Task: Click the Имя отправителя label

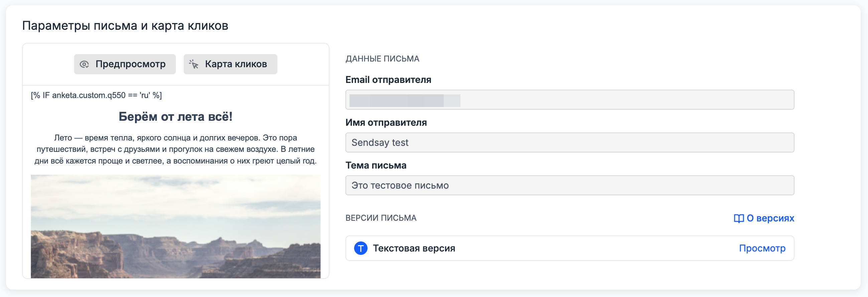Action: click(386, 122)
